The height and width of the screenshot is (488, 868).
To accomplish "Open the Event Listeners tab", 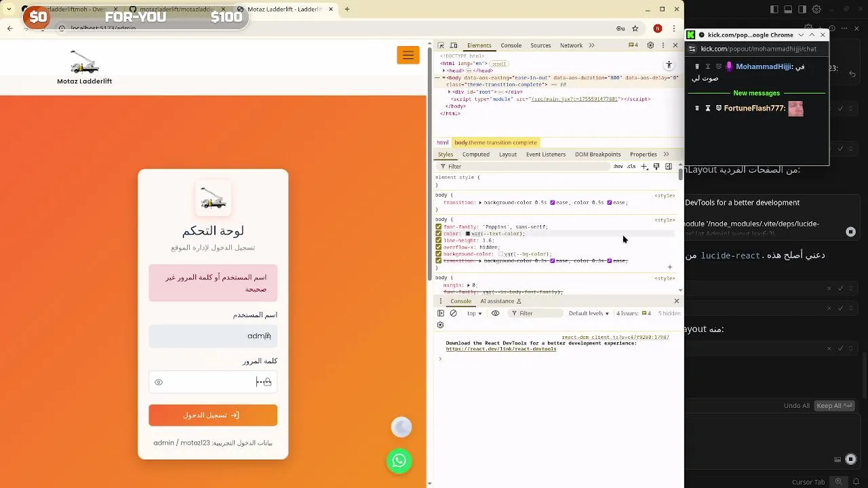I will [x=546, y=155].
